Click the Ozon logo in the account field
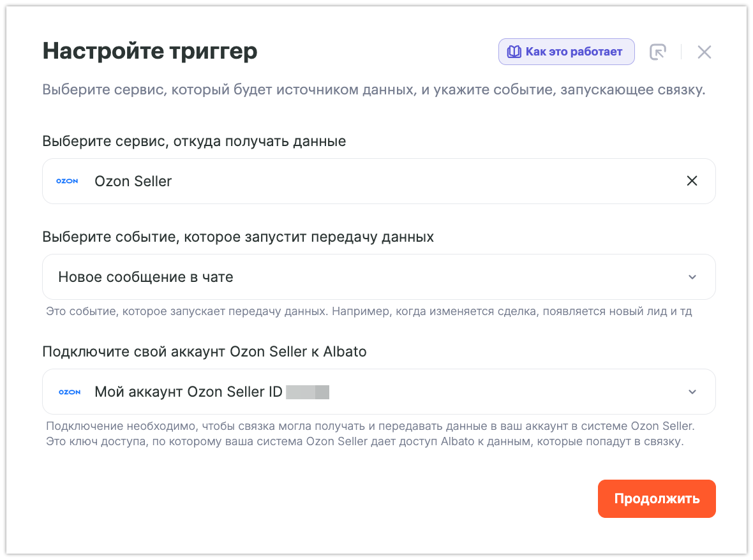 70,392
